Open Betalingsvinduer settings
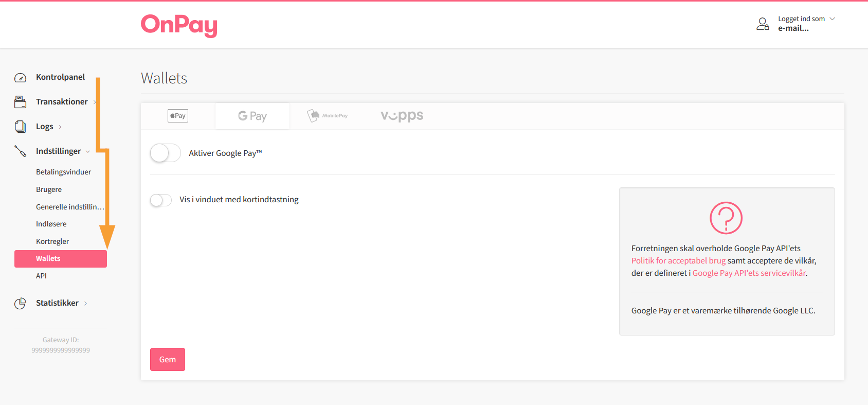The height and width of the screenshot is (405, 868). pyautogui.click(x=63, y=172)
